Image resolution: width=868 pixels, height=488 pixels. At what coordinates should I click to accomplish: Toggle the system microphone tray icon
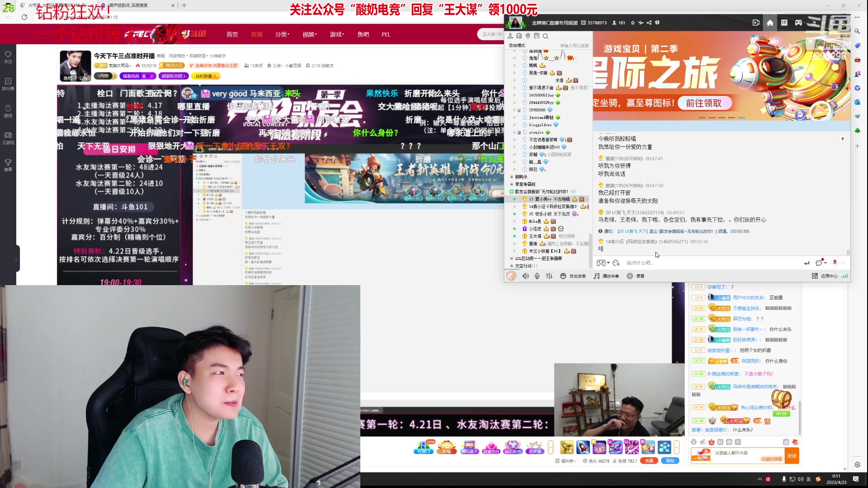783,479
